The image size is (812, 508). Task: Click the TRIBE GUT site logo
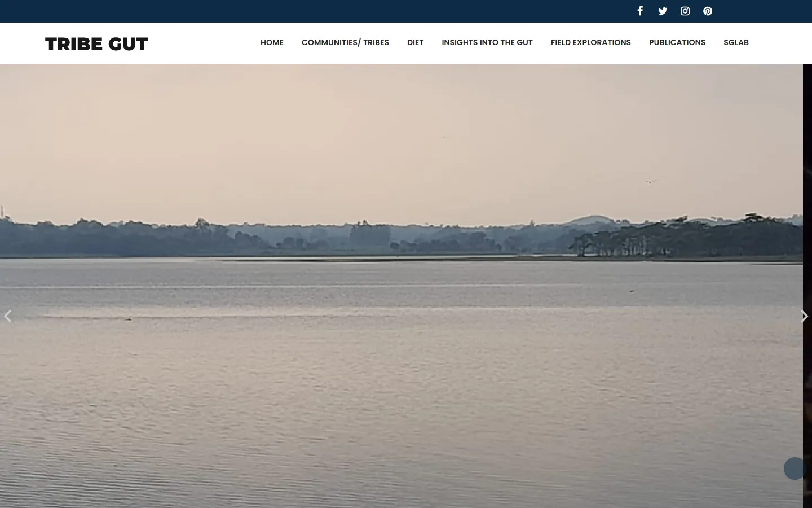click(x=96, y=44)
